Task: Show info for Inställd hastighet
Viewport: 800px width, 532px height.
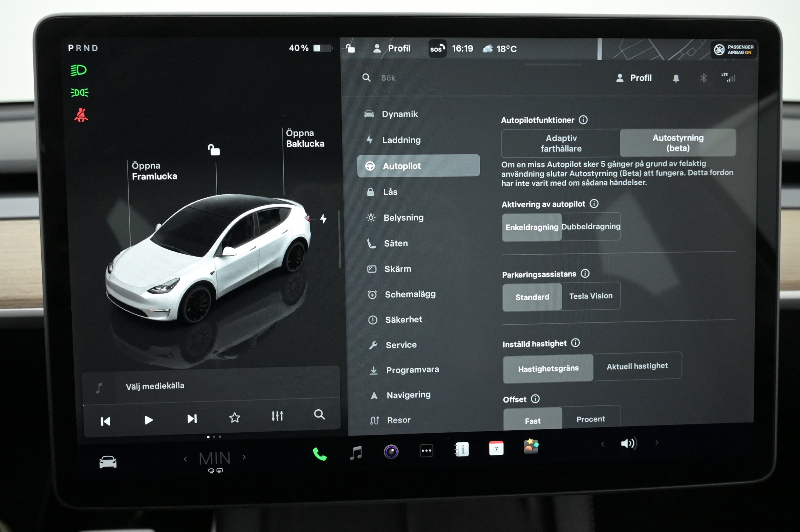Action: (x=575, y=343)
